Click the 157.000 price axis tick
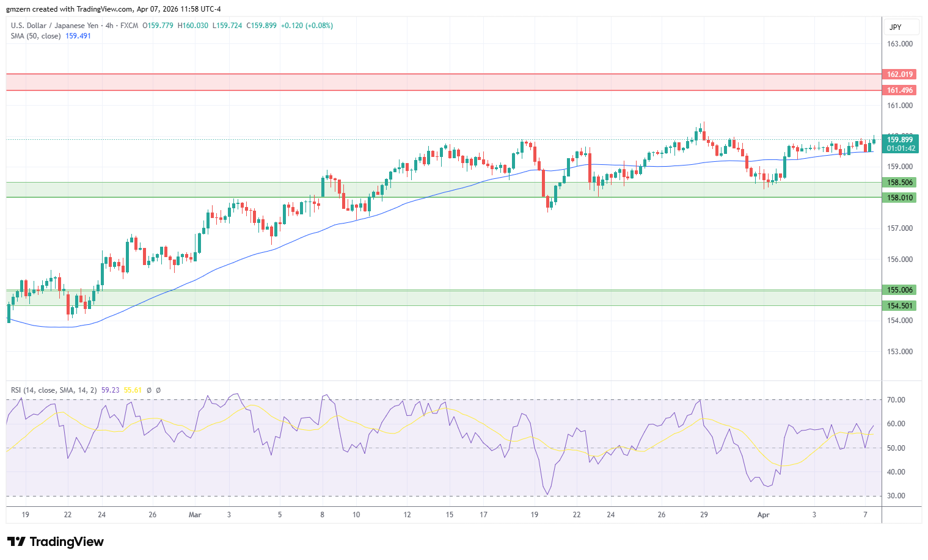The width and height of the screenshot is (928, 560). pyautogui.click(x=900, y=228)
